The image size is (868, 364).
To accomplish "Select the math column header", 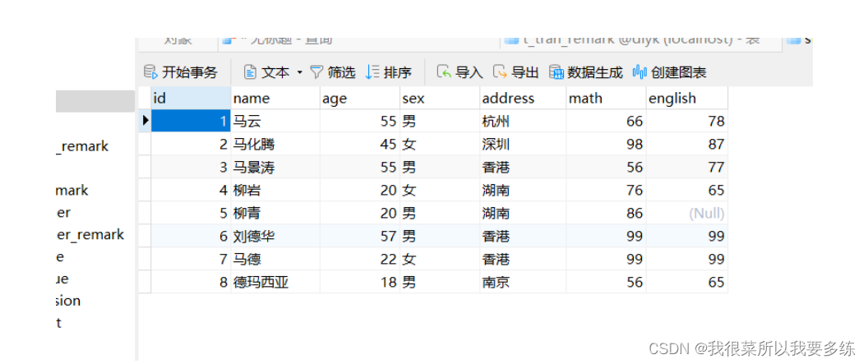I will 606,98.
